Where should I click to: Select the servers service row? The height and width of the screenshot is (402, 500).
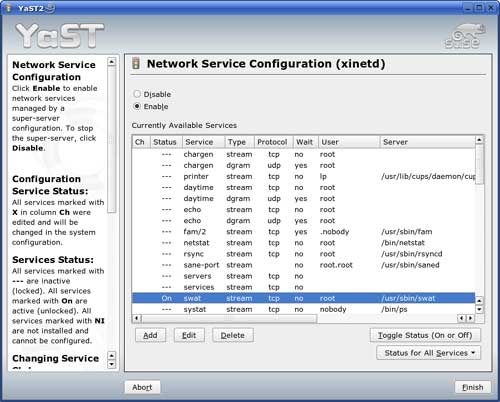tap(304, 276)
